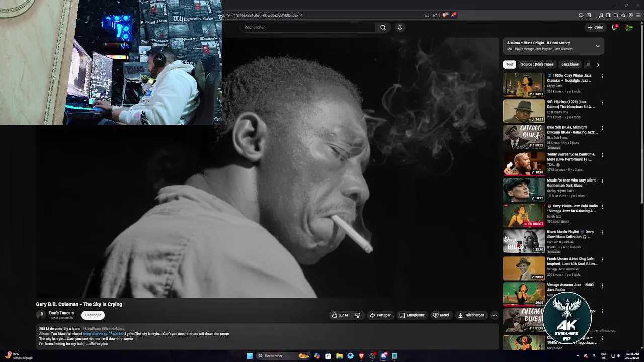644x362 pixels.
Task: Select the Source : Don's Tunes chip
Action: click(x=537, y=64)
